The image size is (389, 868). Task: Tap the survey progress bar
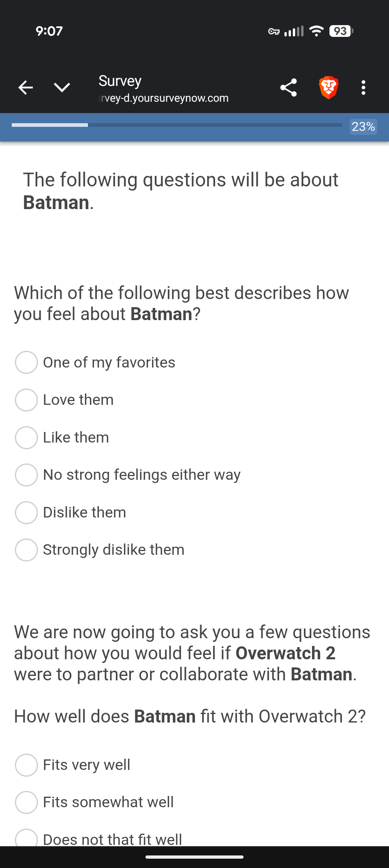(x=177, y=125)
